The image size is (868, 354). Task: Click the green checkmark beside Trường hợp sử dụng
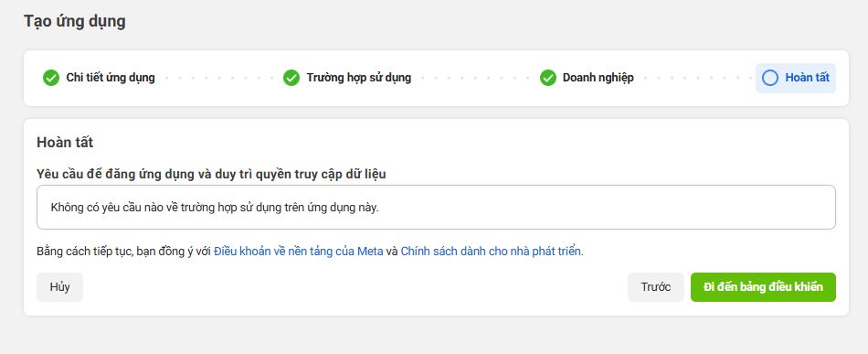[291, 78]
